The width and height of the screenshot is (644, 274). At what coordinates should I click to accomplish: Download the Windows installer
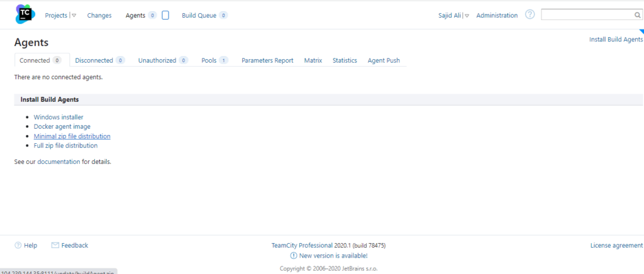point(58,118)
